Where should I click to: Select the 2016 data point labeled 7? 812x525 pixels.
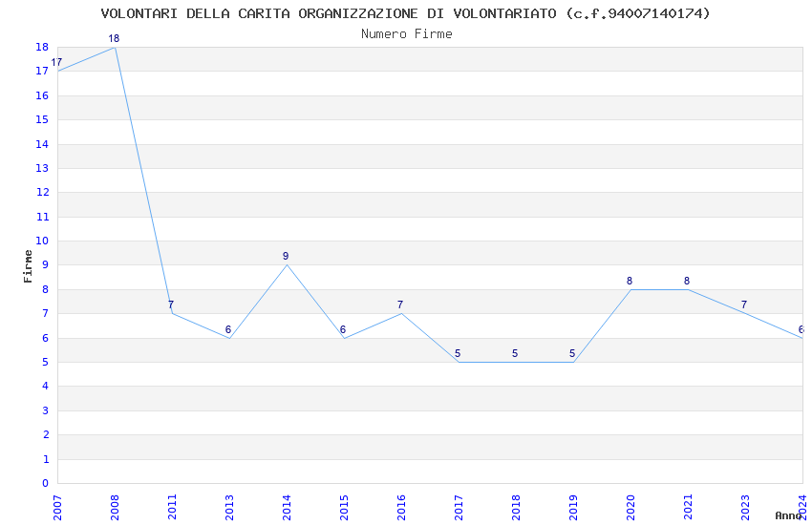pos(400,304)
